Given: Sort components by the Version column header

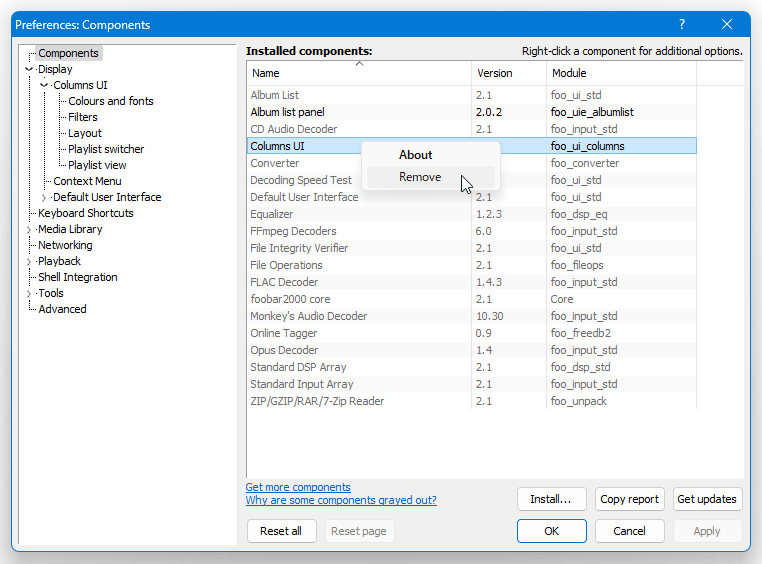Looking at the screenshot, I should (509, 73).
